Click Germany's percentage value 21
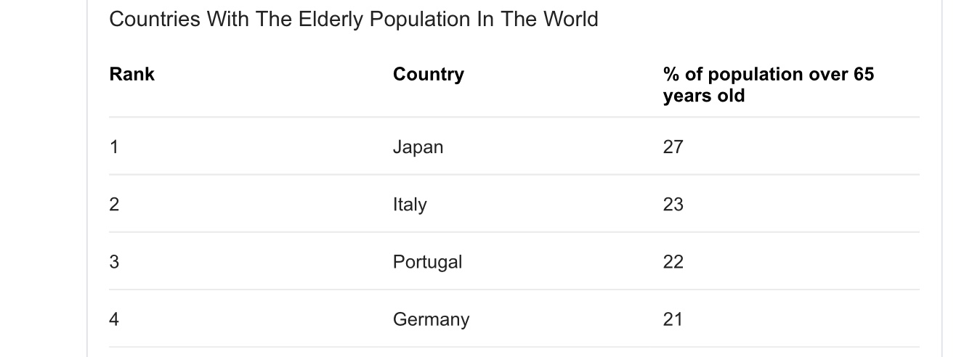980x357 pixels. [673, 319]
